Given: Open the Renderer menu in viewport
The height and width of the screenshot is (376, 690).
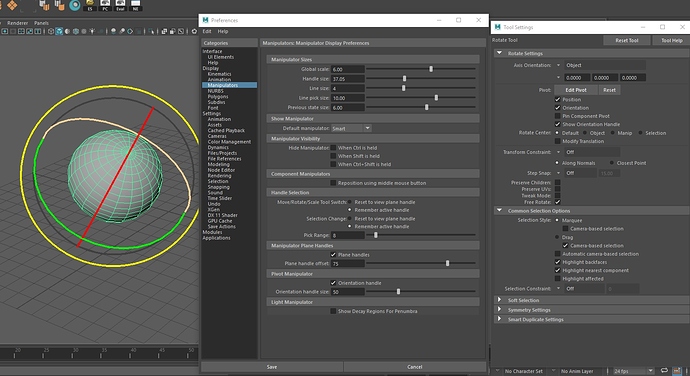Looking at the screenshot, I should click(x=18, y=23).
